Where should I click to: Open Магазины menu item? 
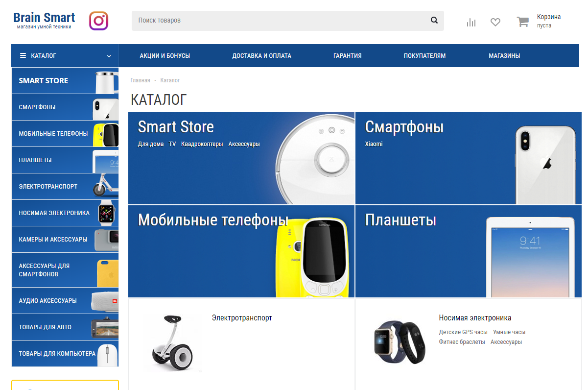[x=504, y=56]
